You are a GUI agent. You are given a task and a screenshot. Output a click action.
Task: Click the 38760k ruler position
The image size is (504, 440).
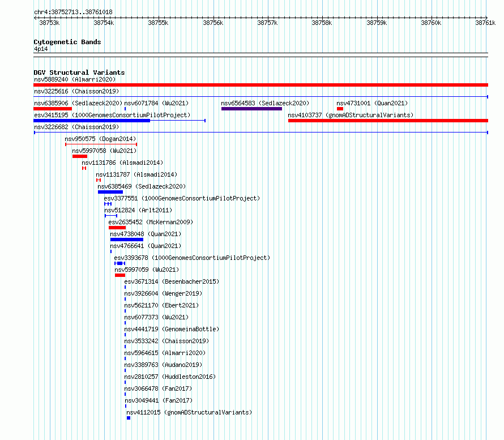431,23
